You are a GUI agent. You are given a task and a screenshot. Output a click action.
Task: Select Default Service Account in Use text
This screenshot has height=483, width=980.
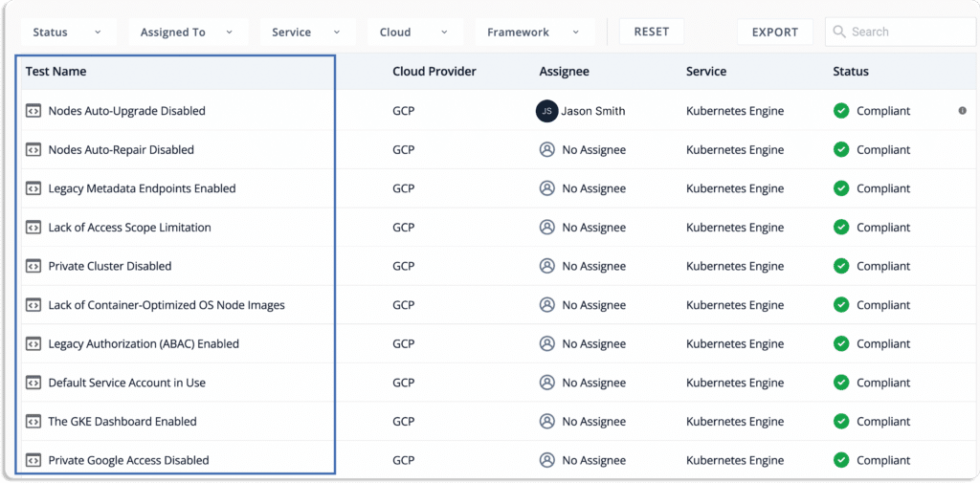pos(127,383)
